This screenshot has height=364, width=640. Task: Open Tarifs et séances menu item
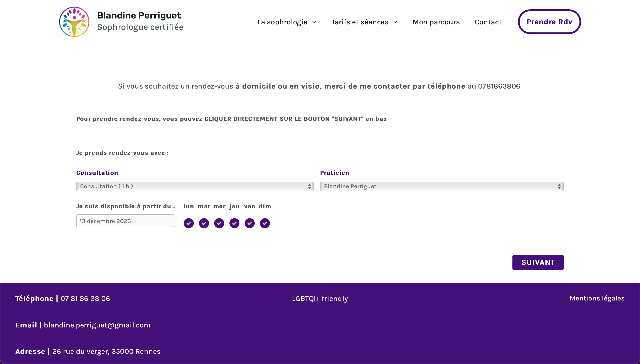click(x=360, y=22)
